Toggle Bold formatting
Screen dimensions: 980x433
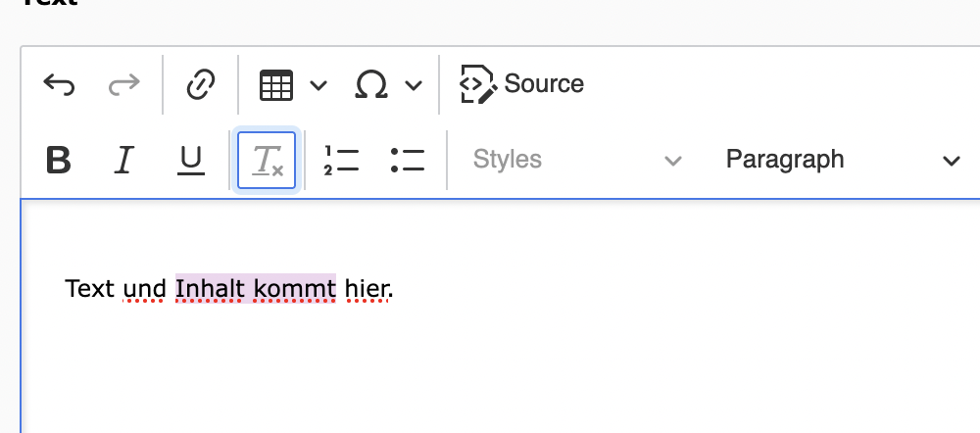[x=59, y=160]
